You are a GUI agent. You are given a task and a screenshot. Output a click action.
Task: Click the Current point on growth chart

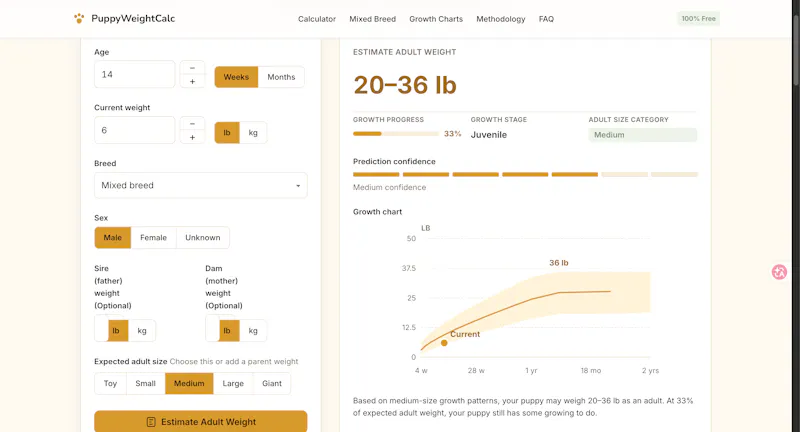click(444, 343)
